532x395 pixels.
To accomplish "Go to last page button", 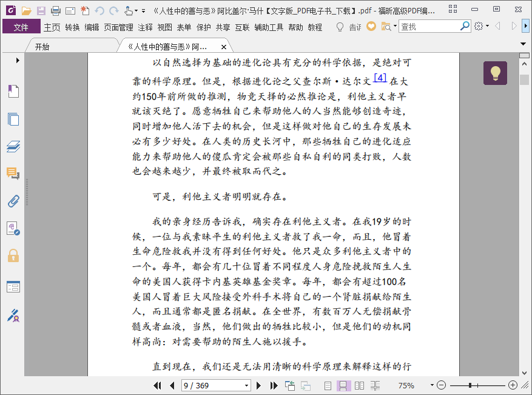I will coord(274,385).
